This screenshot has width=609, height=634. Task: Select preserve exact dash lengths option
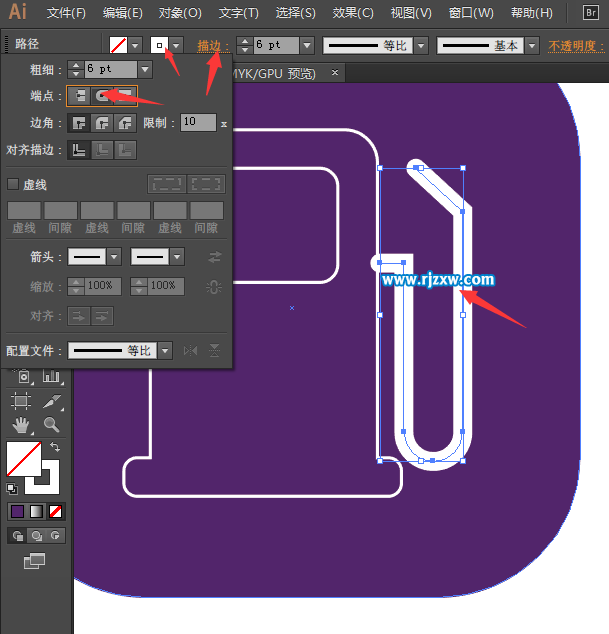167,184
